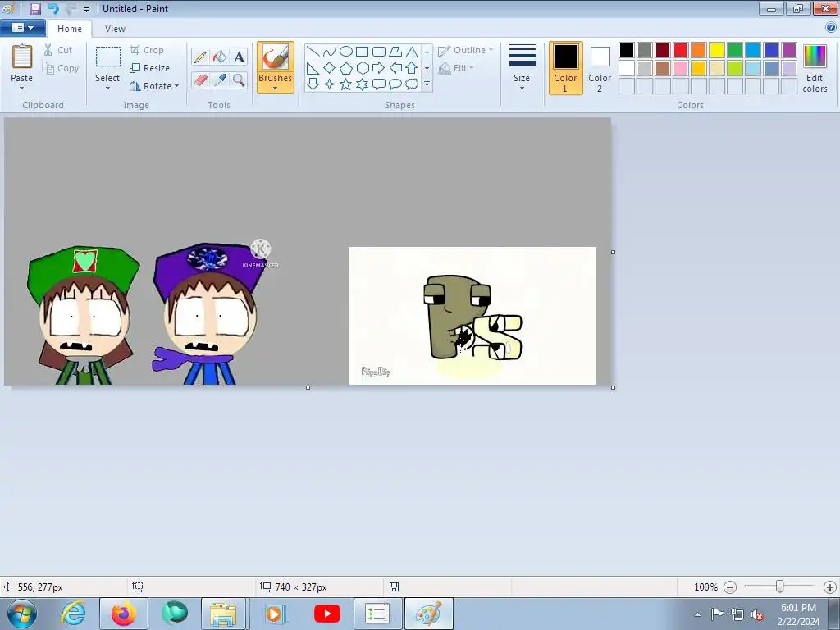
Task: Activate the Eraser tool
Action: coord(200,80)
